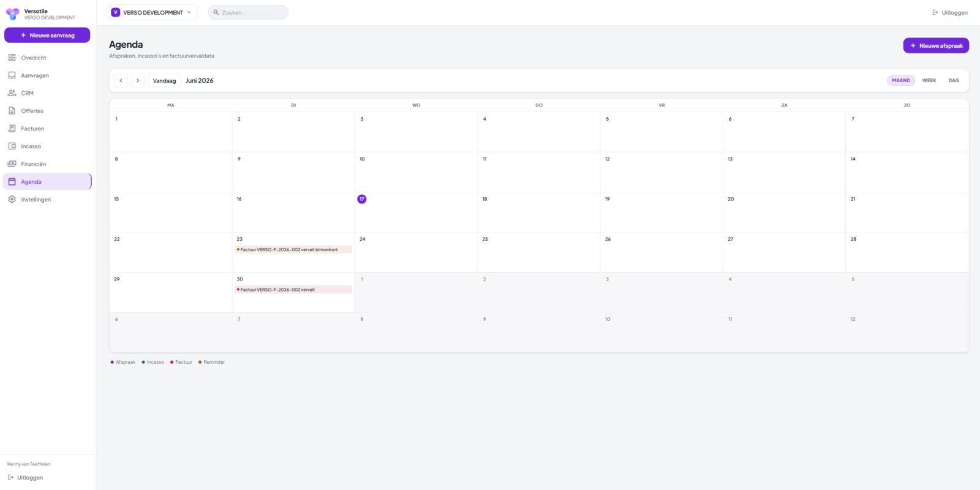This screenshot has width=980, height=490.
Task: Select today's highlighted date 17
Action: tap(362, 199)
